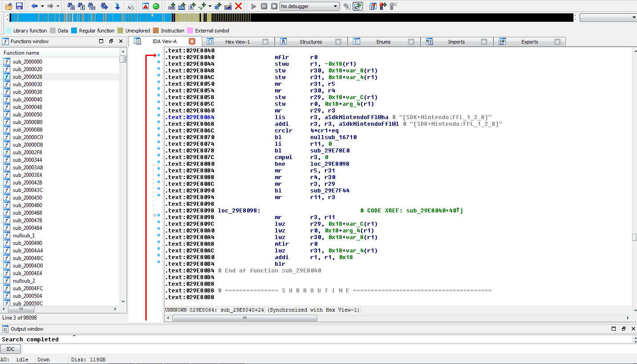Click the breakpoint list icon

(373, 6)
